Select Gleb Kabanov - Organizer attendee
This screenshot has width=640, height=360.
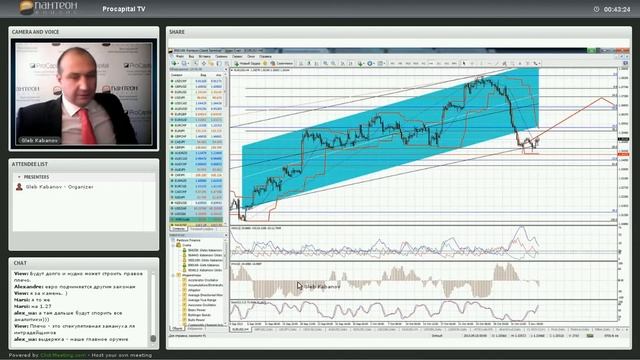coord(59,187)
